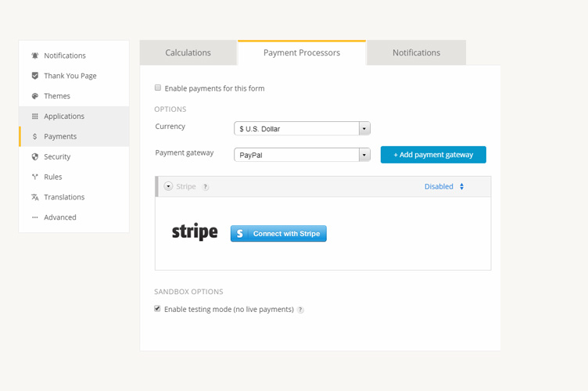This screenshot has height=391, width=588.
Task: Switch to the Notifications tab
Action: 416,53
